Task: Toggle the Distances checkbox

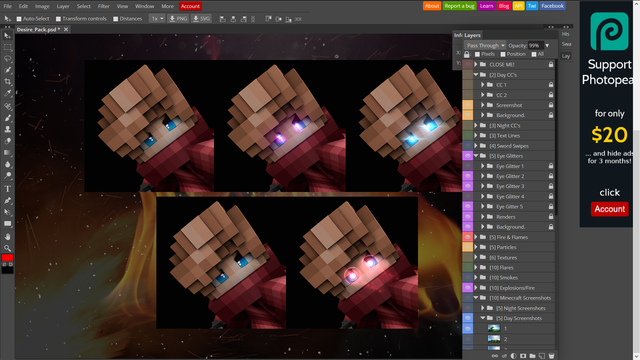Action: [x=116, y=19]
